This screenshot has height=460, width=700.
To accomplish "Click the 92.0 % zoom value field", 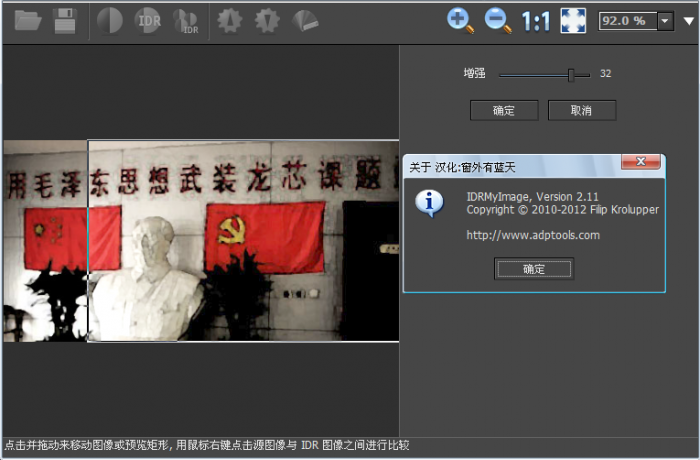I will point(627,21).
